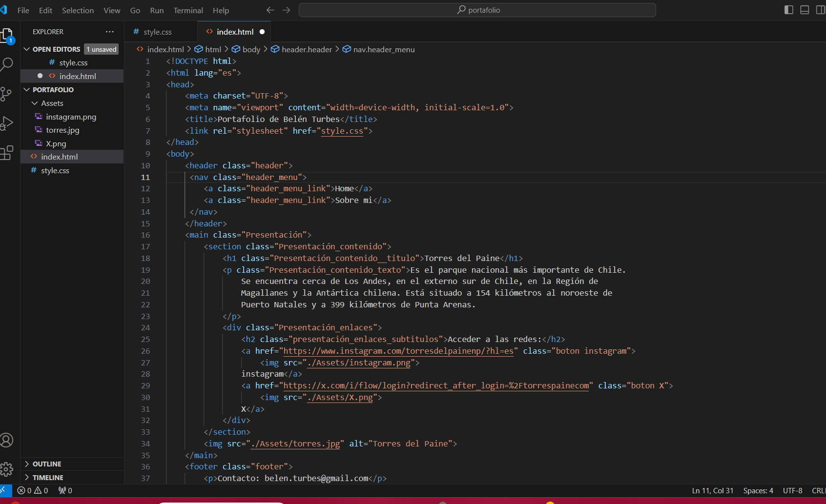Viewport: 826px width, 504px height.
Task: Click Spaces: 4 indentation setting
Action: [x=758, y=490]
